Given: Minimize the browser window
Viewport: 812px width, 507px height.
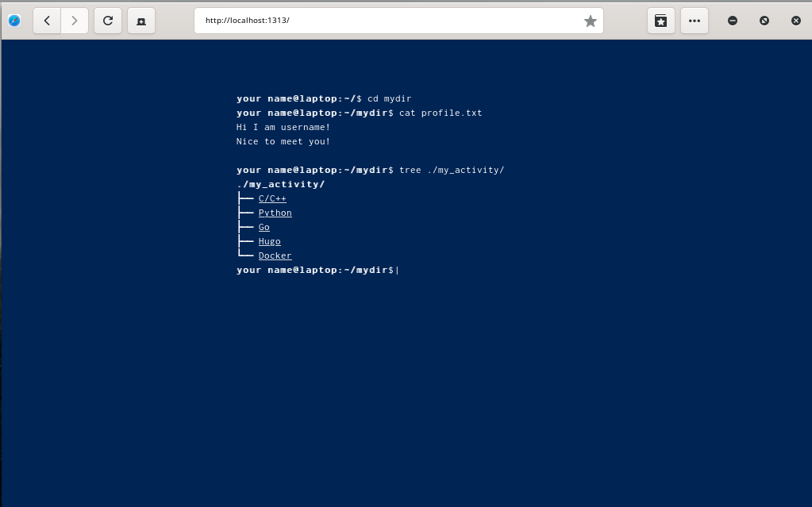Looking at the screenshot, I should pos(732,21).
